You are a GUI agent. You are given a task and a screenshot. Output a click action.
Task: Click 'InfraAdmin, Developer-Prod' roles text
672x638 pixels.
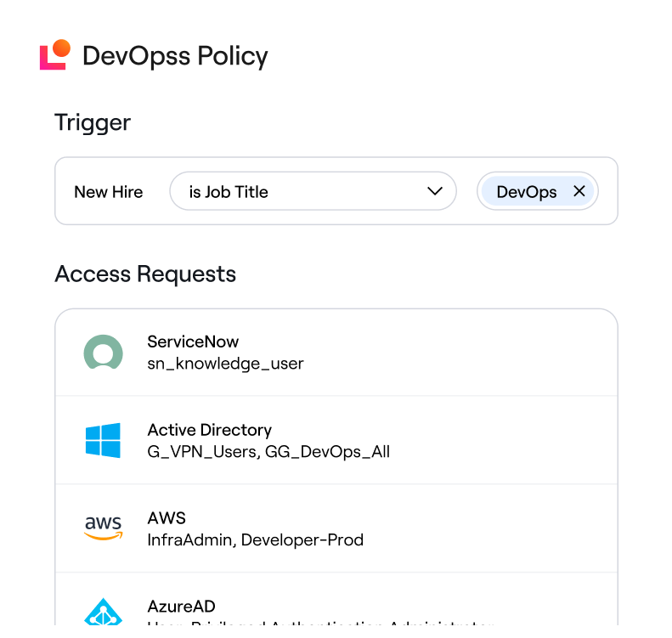click(x=256, y=540)
